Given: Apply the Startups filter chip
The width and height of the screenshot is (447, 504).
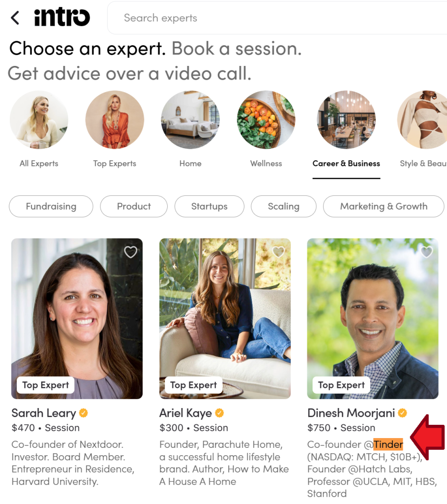Looking at the screenshot, I should (x=209, y=206).
